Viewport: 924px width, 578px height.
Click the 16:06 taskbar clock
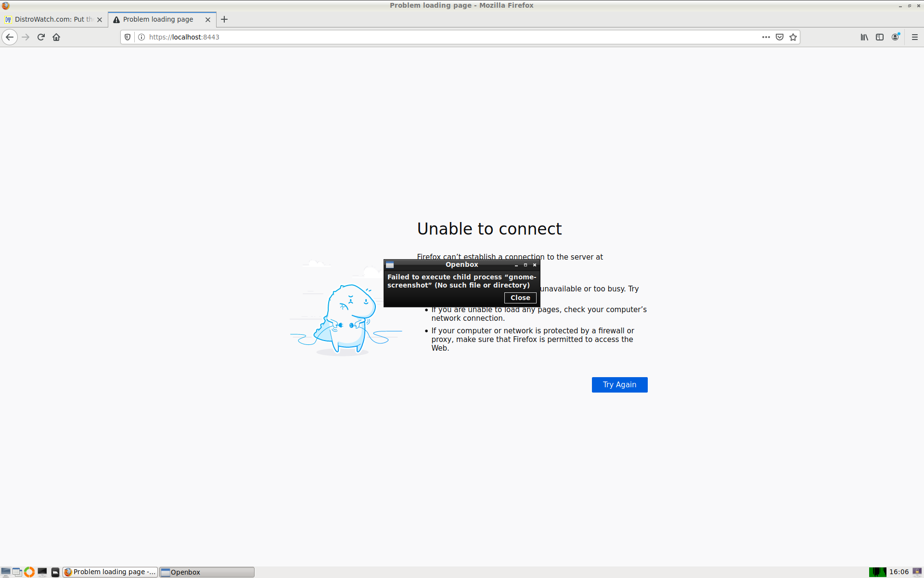pos(898,572)
